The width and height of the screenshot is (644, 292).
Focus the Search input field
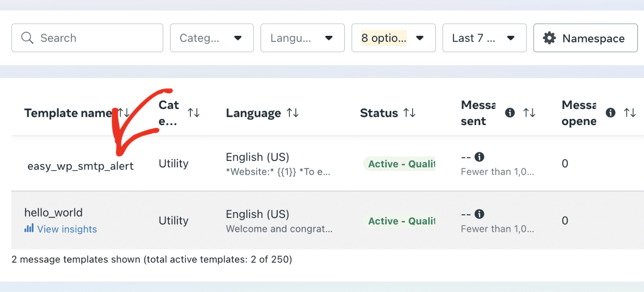pos(97,38)
